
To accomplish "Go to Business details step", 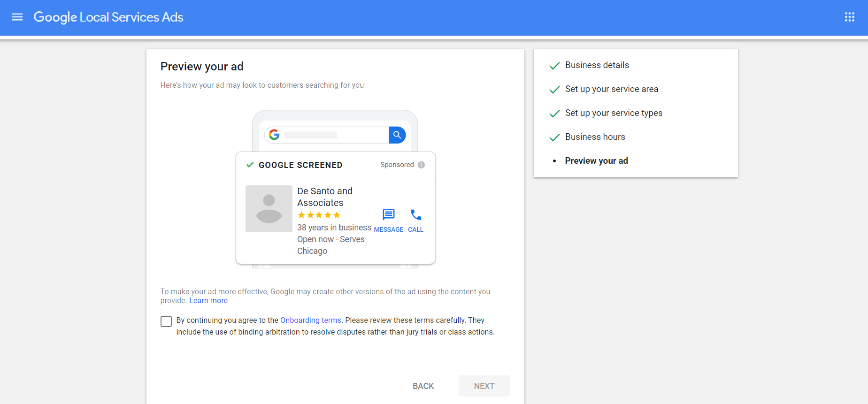I will coord(597,65).
